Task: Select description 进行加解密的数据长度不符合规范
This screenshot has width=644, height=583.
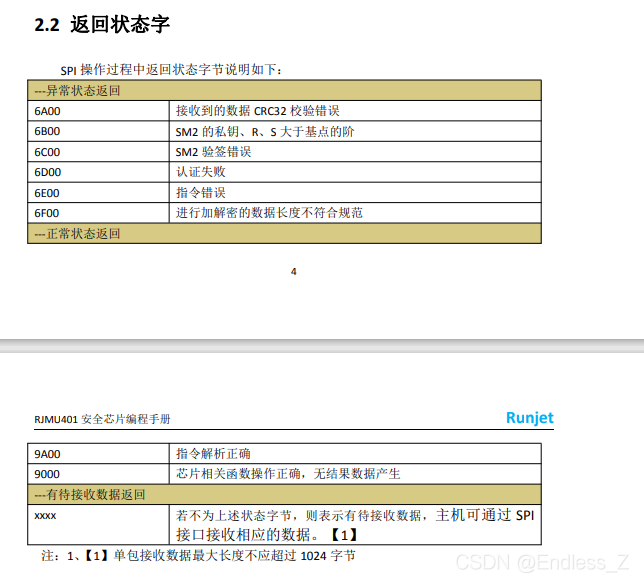Action: [269, 213]
